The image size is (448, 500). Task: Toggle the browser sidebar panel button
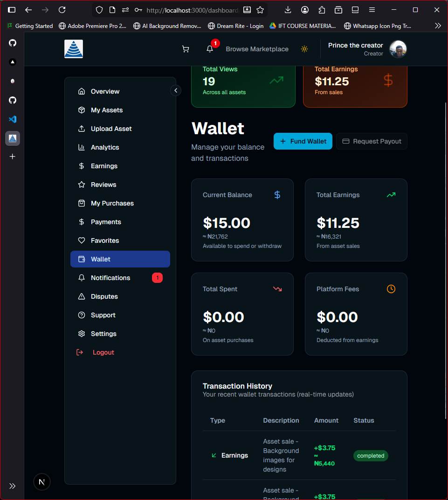click(12, 10)
